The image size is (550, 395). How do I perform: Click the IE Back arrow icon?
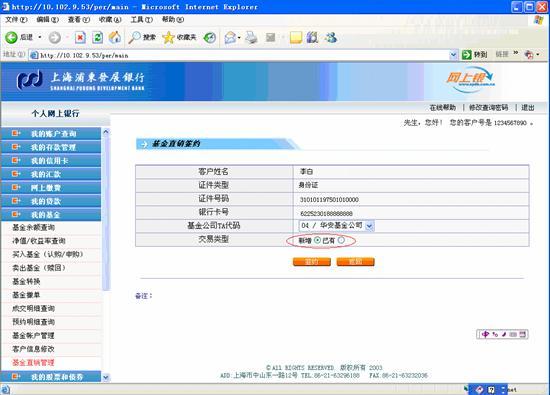pos(11,38)
